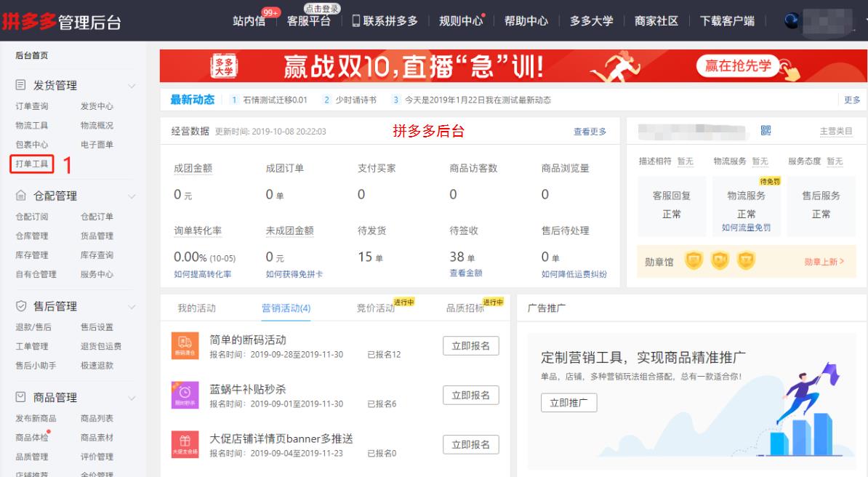Click the 售后管理 shield icon
The image size is (868, 477).
20,306
